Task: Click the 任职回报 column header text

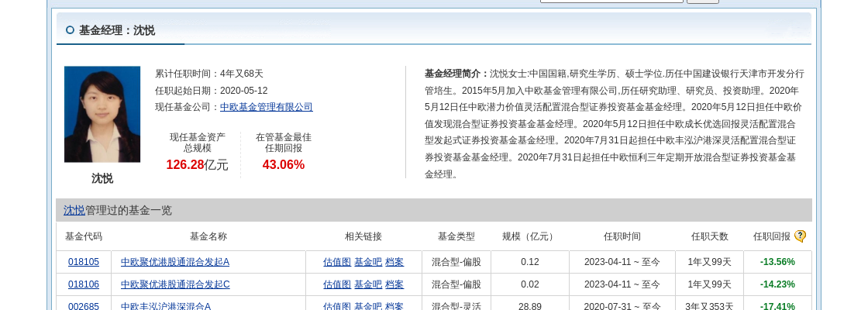Action: (x=772, y=236)
